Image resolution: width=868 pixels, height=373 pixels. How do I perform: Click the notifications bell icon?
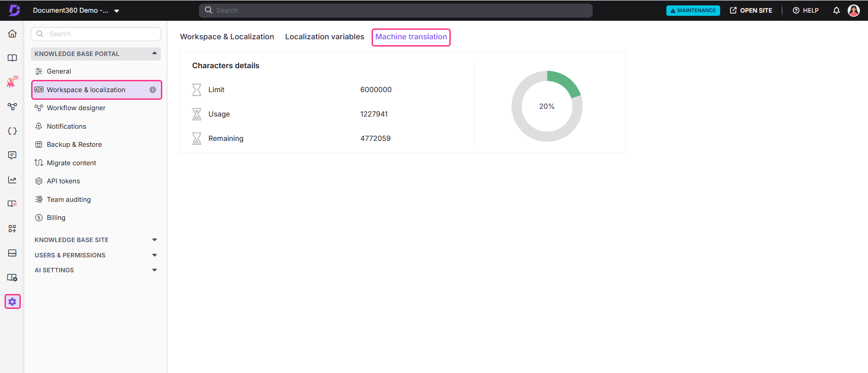pos(836,10)
